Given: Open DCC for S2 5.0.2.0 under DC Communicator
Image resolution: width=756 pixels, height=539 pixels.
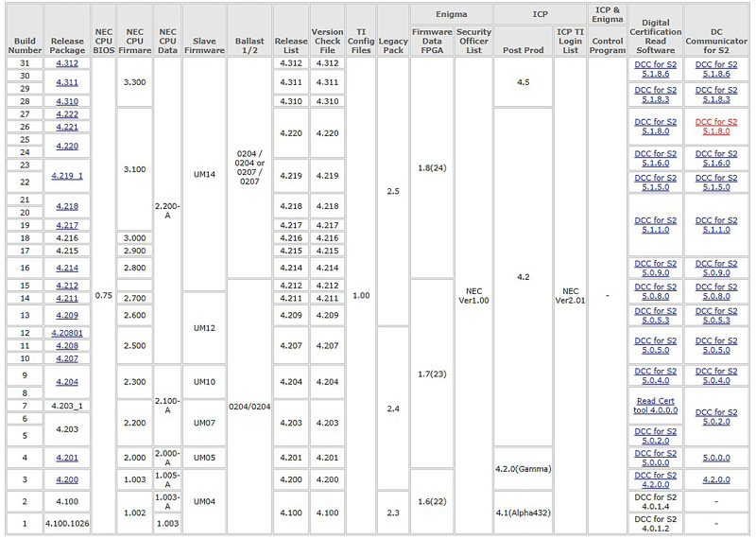Looking at the screenshot, I should pyautogui.click(x=716, y=417).
